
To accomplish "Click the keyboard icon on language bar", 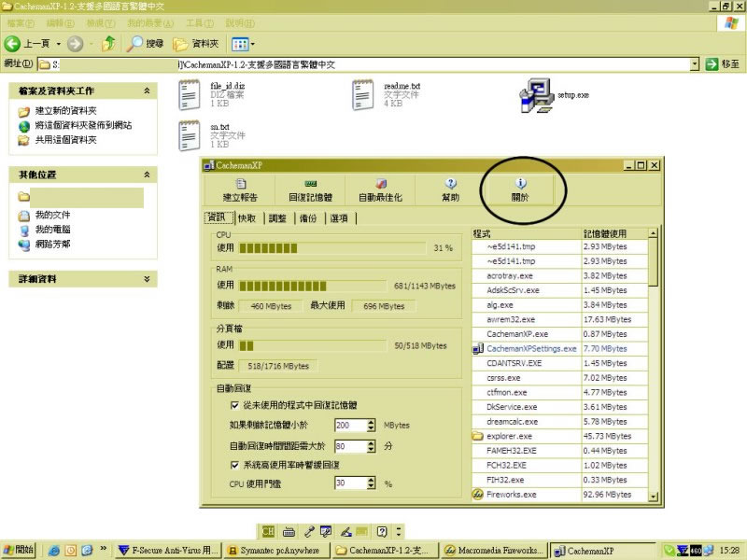I will click(289, 531).
